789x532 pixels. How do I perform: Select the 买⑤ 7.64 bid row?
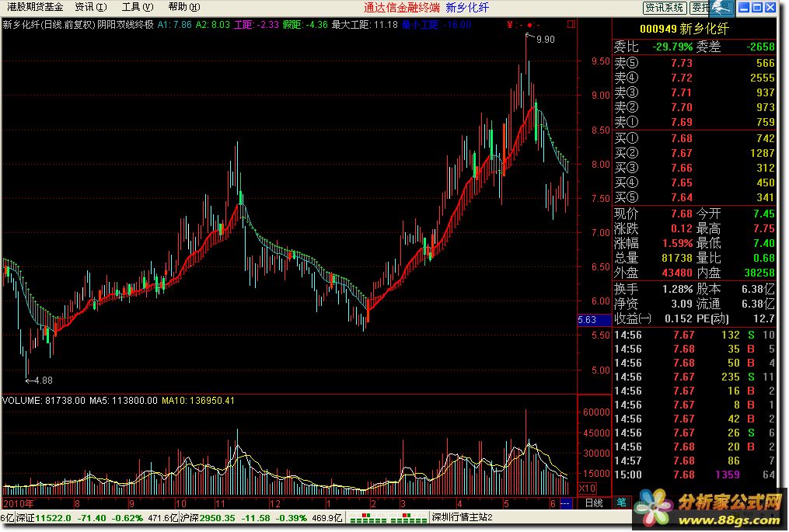[x=694, y=197]
